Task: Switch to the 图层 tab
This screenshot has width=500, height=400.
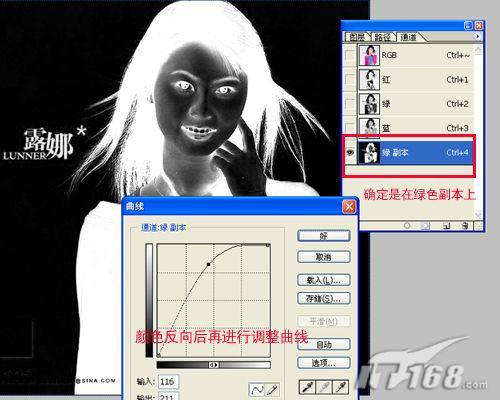Action: coord(356,37)
